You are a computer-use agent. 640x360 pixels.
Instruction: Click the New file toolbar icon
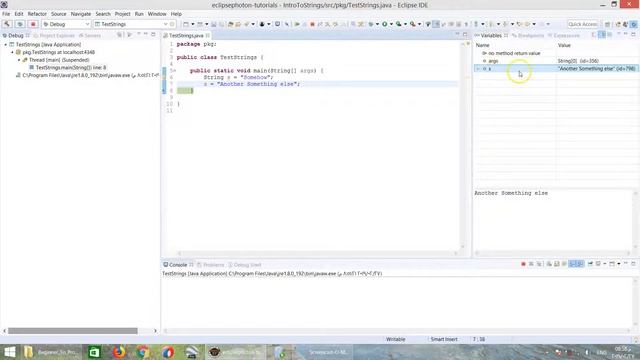(x=186, y=24)
